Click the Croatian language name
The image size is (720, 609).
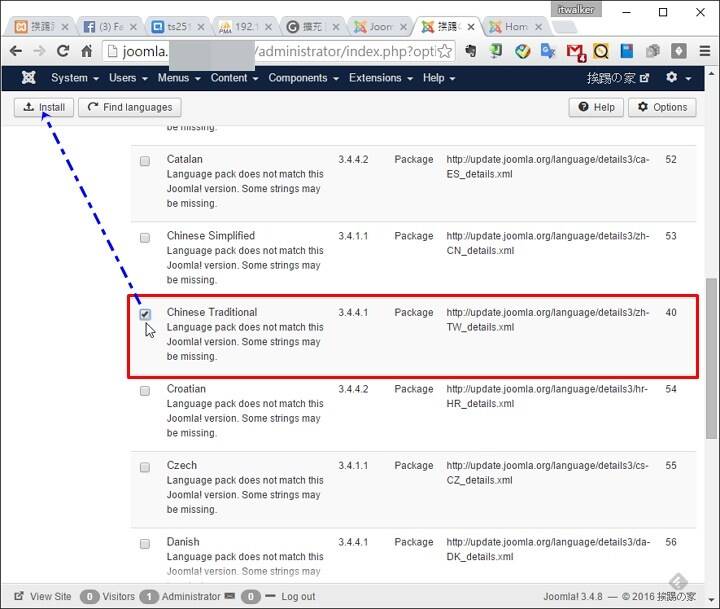point(186,389)
